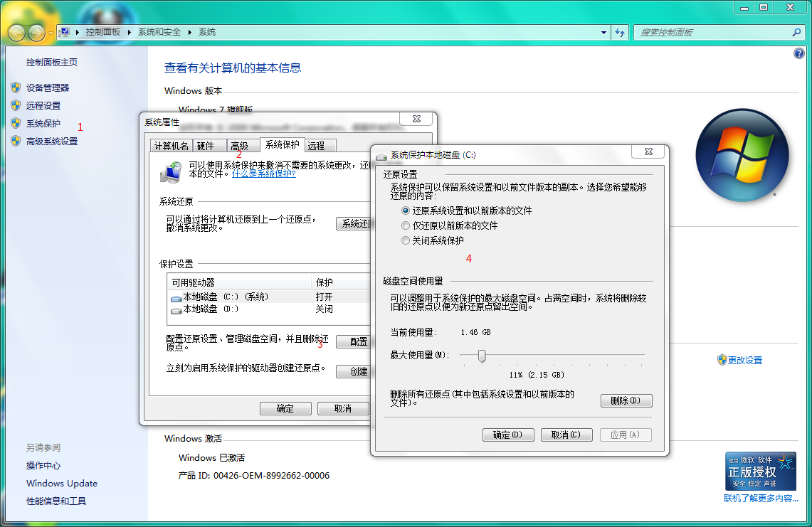Expand the recent pages dropdown by navigation arrows
The width and height of the screenshot is (812, 527).
51,33
